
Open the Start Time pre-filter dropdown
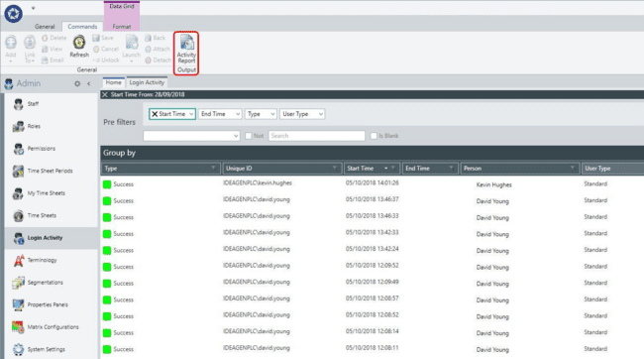point(191,114)
